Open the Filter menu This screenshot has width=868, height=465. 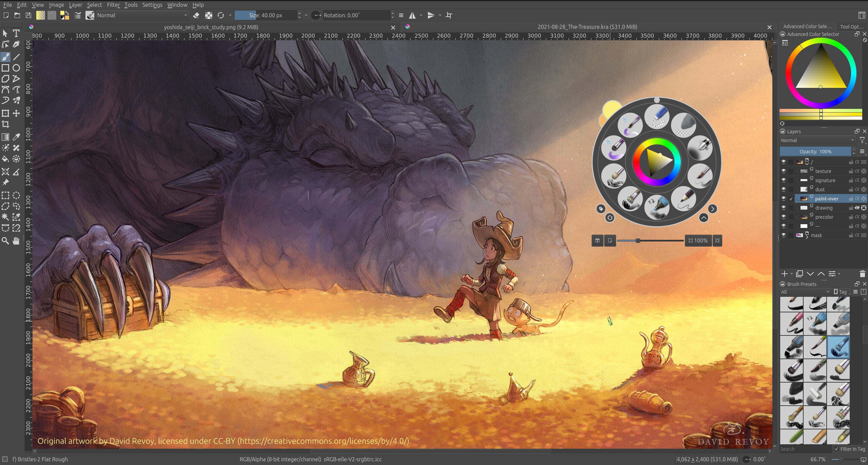[x=113, y=5]
